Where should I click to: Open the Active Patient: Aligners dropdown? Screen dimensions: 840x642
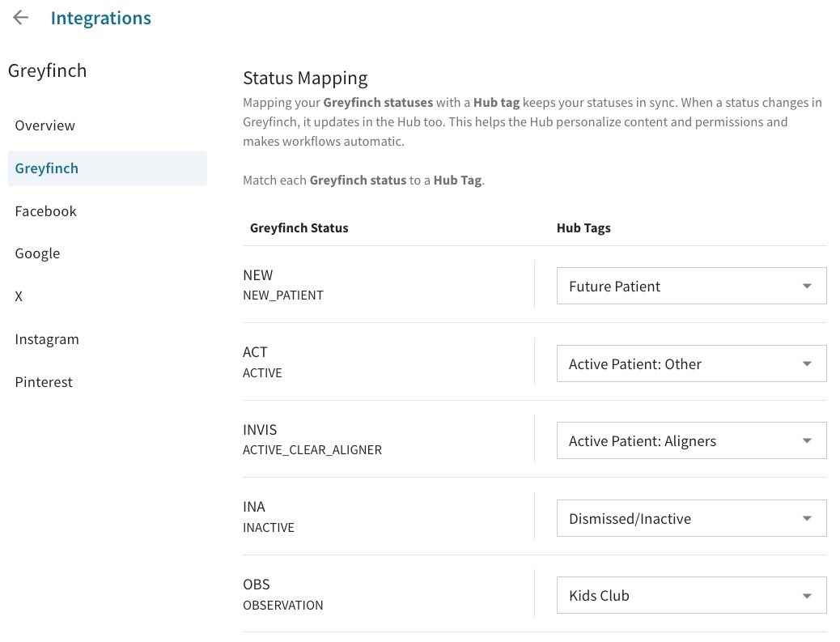692,441
